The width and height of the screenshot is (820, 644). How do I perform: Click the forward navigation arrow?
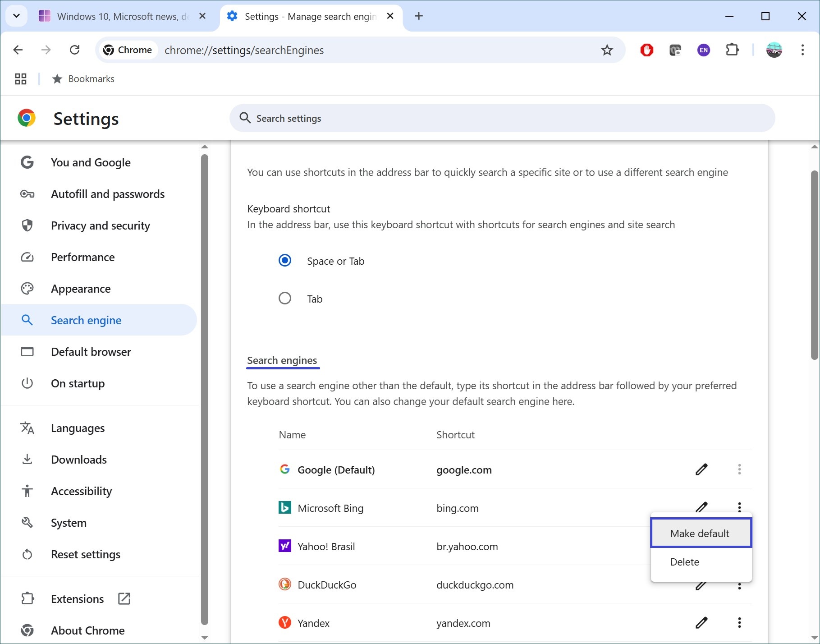tap(46, 50)
